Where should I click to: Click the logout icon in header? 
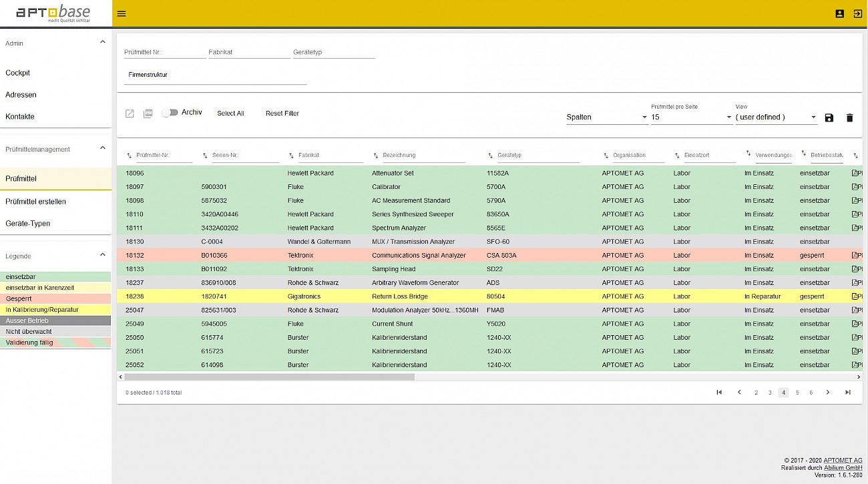pyautogui.click(x=857, y=13)
